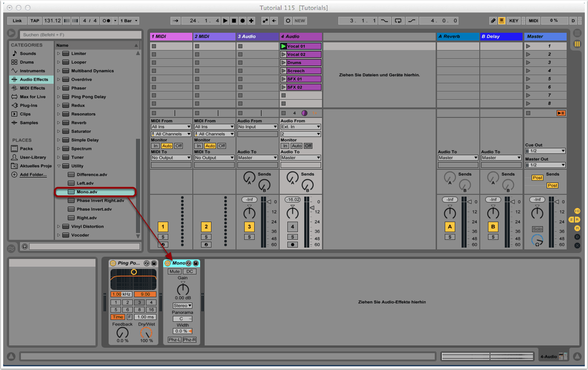Open the Audio From Ext. In dropdown

[301, 127]
